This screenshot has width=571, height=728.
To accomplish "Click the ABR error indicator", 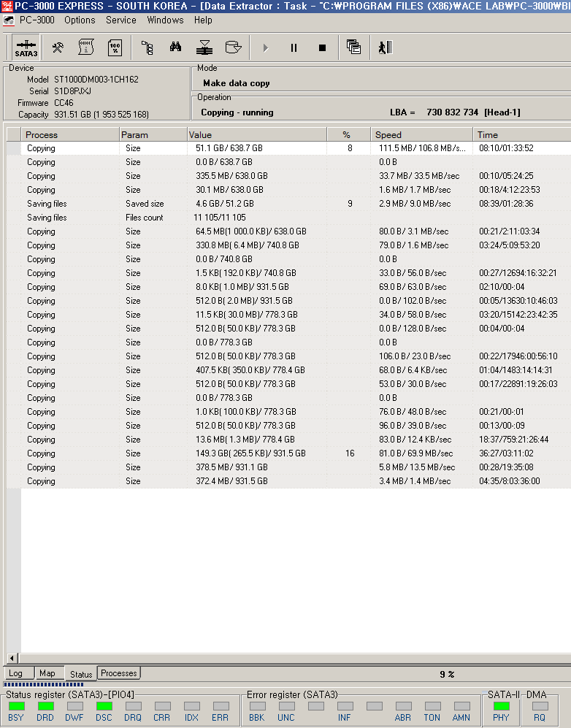I will coord(403,705).
